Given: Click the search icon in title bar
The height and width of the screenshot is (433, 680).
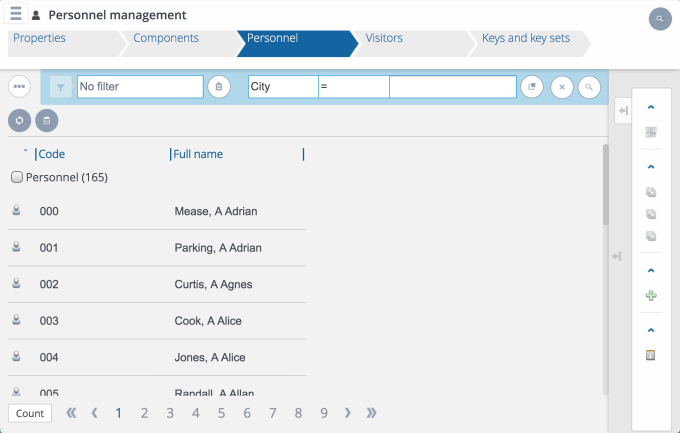Looking at the screenshot, I should [x=659, y=18].
